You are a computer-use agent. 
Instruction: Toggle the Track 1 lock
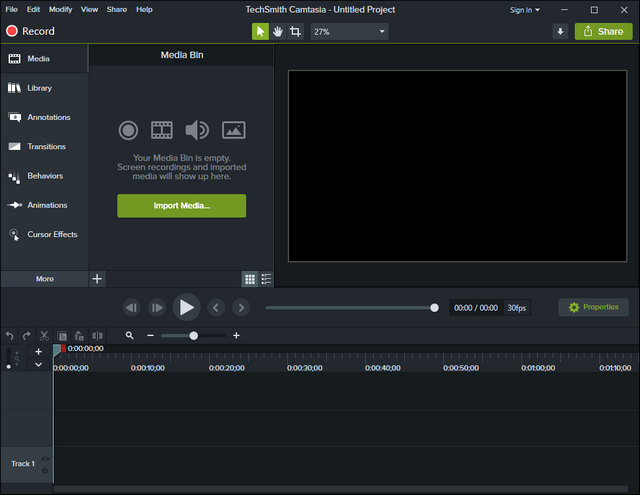tap(45, 470)
